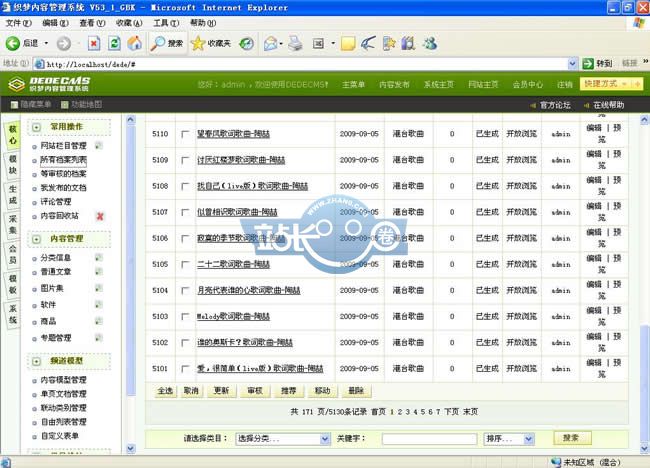This screenshot has height=468, width=650.
Task: Check the box for record 5110
Action: [x=185, y=134]
